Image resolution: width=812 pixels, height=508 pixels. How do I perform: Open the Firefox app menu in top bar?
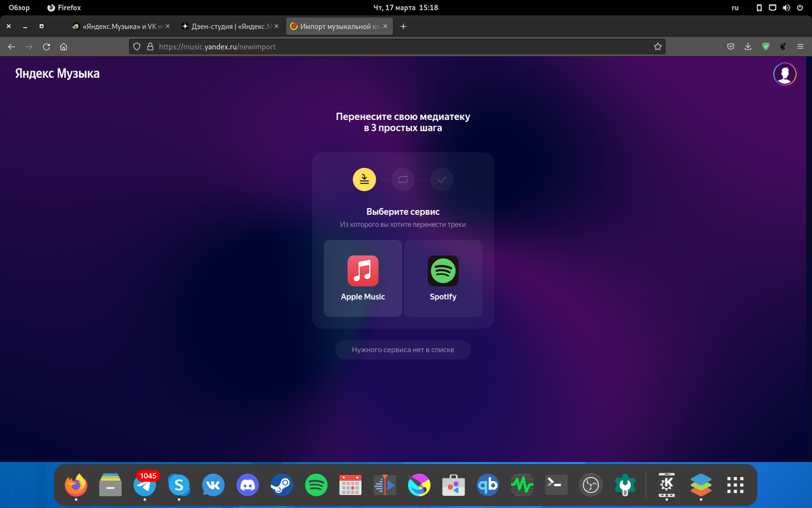point(64,7)
